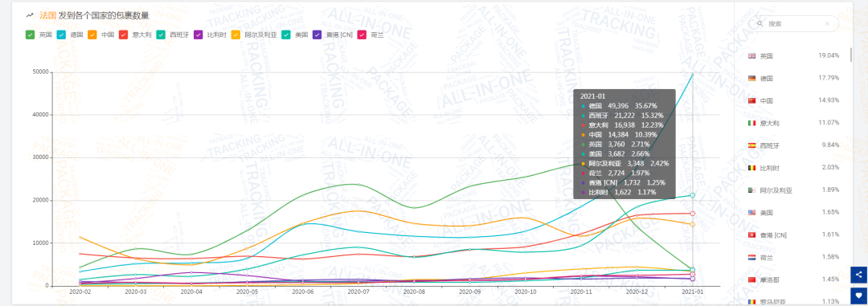Click the 搜索 search input field
The width and height of the screenshot is (868, 306).
click(795, 24)
